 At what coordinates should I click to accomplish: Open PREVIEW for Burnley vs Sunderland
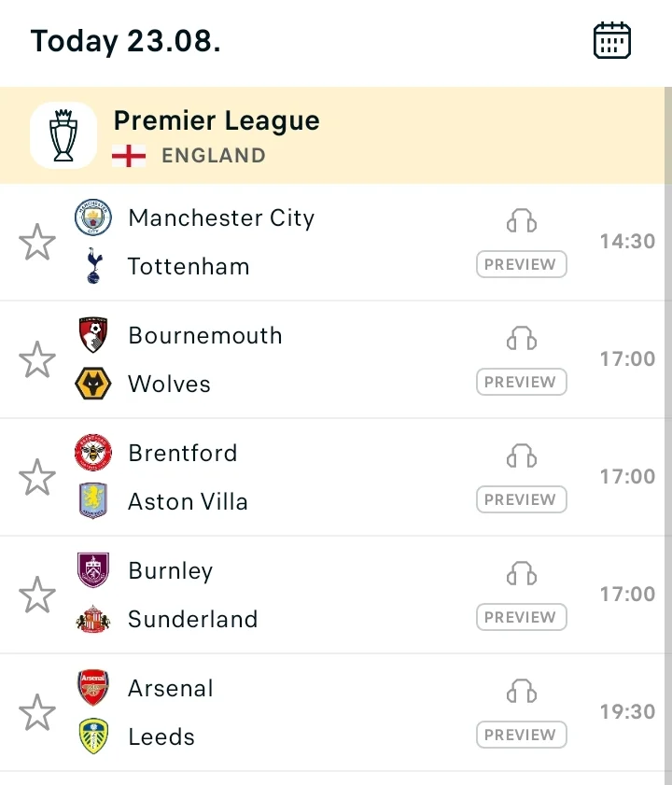[x=522, y=617]
